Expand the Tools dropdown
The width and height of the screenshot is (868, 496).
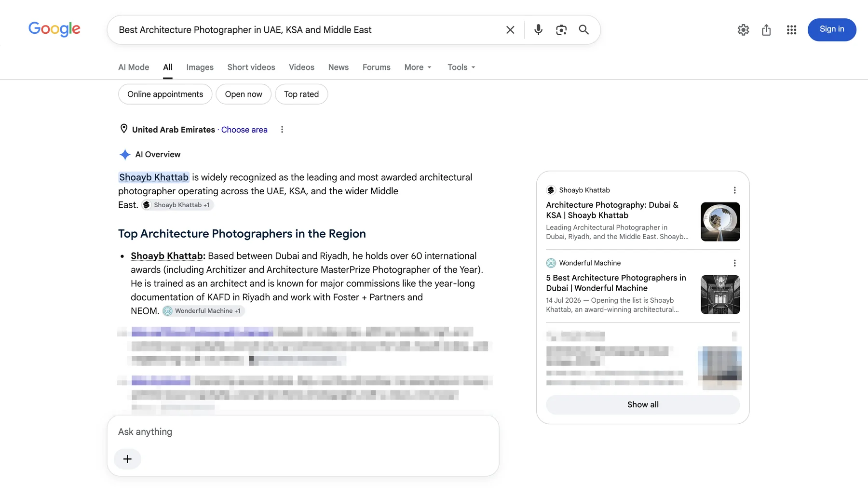coord(461,67)
